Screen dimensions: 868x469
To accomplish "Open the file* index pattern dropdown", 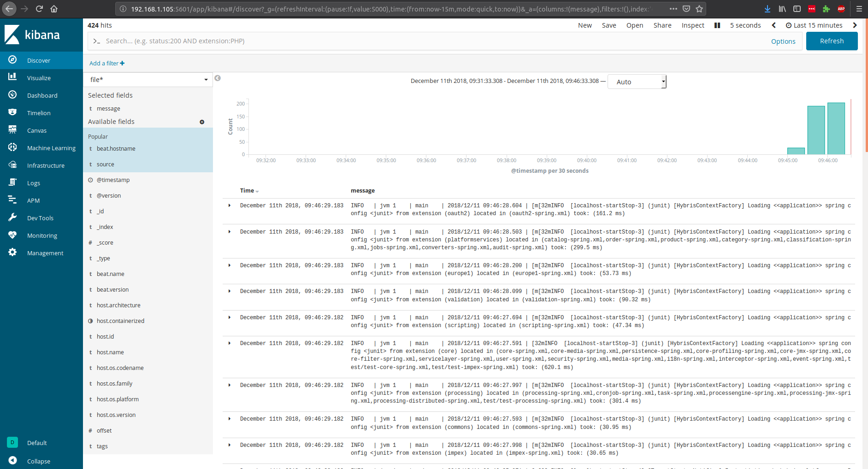I will tap(148, 80).
